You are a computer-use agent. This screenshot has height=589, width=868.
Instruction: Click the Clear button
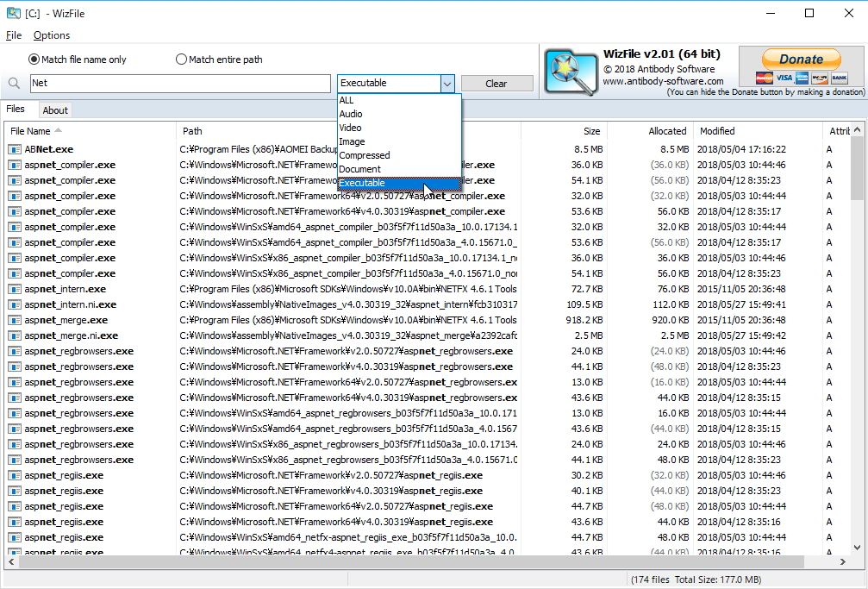[x=496, y=84]
